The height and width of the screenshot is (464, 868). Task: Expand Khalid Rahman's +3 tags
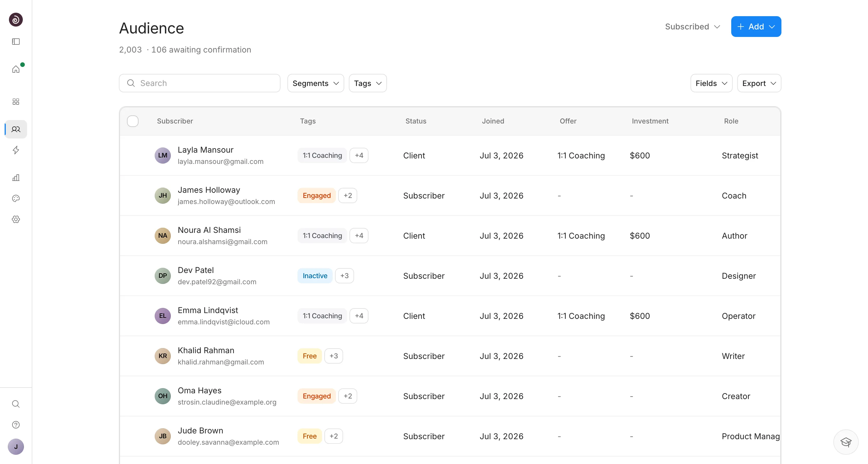(334, 356)
